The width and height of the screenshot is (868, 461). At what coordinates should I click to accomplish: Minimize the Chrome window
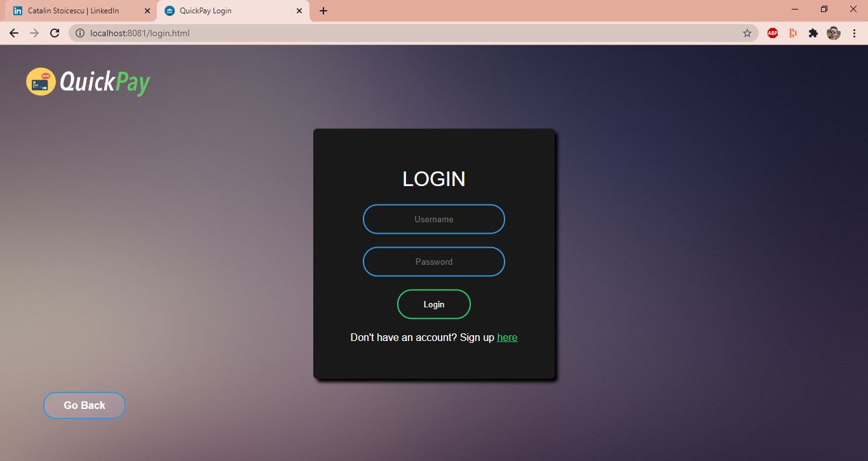coord(795,9)
